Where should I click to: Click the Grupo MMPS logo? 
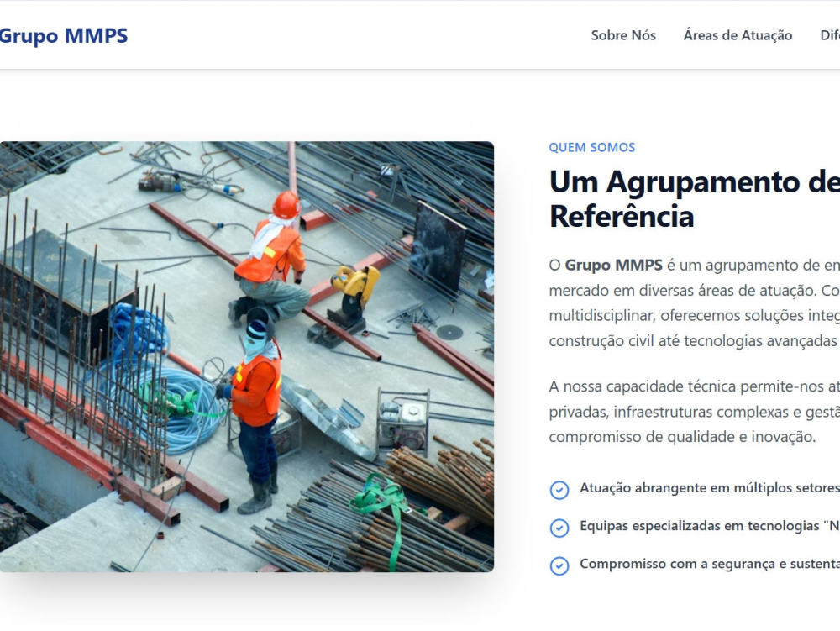(63, 36)
